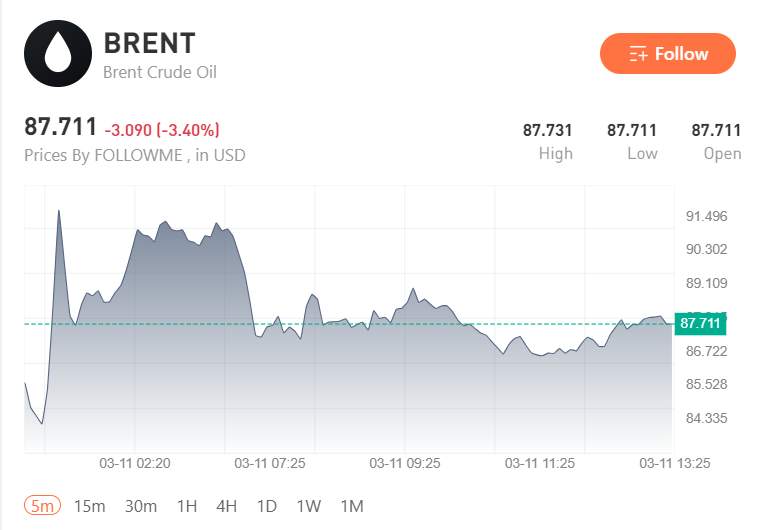The height and width of the screenshot is (530, 765).
Task: Click the 91.496 price axis label
Action: pos(706,216)
